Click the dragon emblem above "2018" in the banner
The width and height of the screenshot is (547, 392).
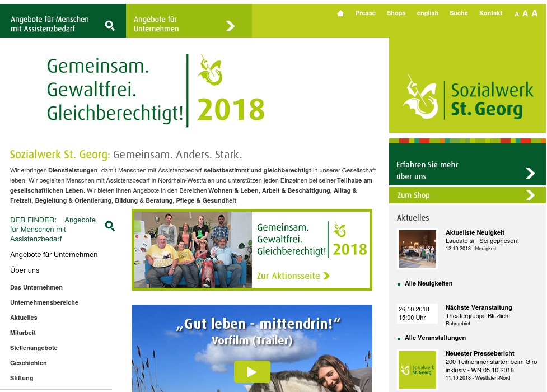[209, 70]
